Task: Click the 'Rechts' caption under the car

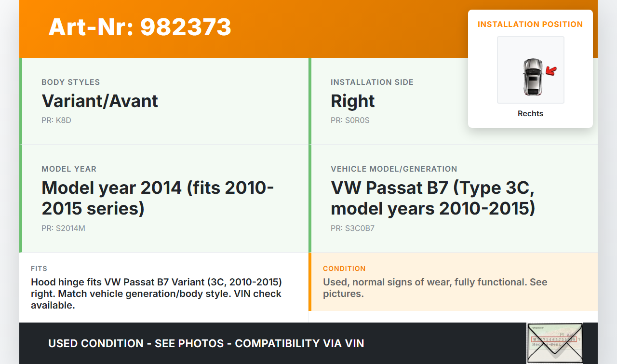Action: [530, 113]
